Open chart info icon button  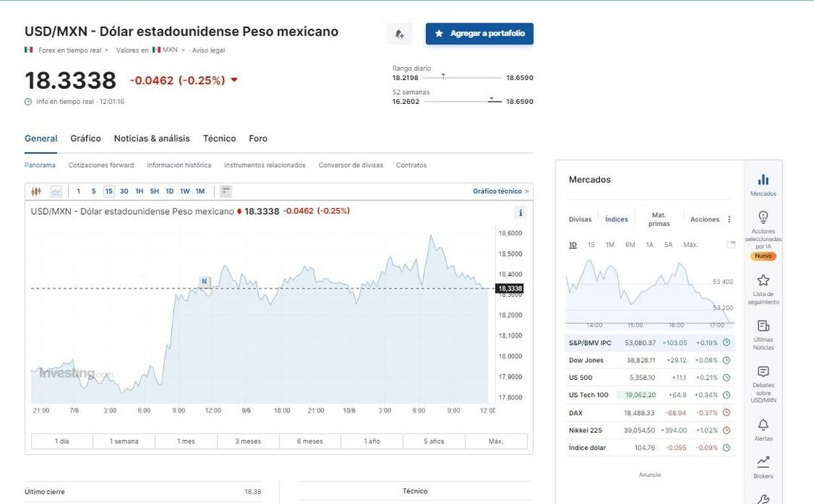click(x=520, y=212)
